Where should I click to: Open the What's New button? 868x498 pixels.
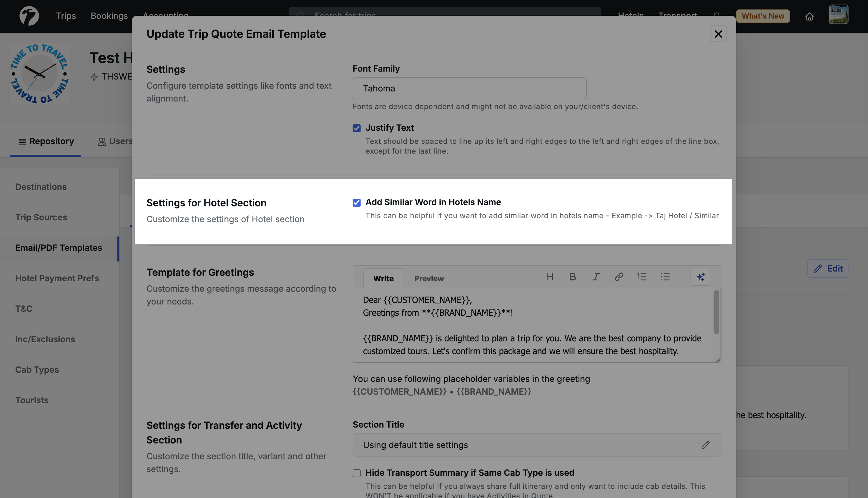tap(763, 16)
